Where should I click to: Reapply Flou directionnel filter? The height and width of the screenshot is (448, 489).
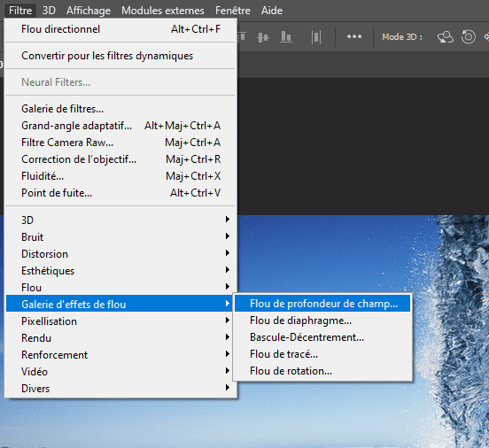120,29
